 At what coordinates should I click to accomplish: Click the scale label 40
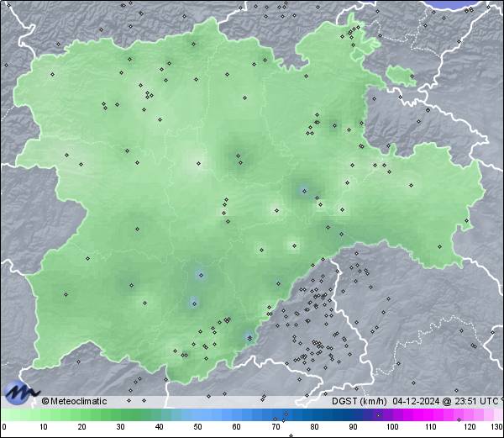click(x=159, y=427)
